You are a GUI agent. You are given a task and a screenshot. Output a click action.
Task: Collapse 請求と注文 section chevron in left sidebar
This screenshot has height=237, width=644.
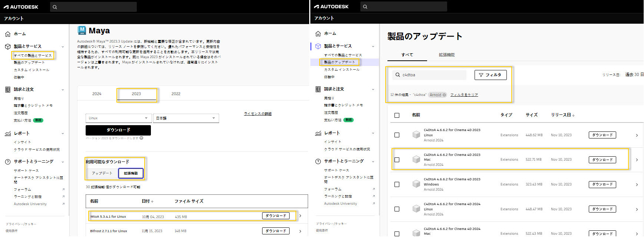click(x=63, y=90)
